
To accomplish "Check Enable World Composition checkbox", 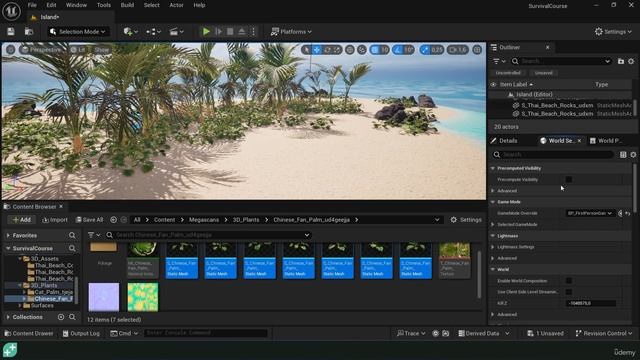I will [x=569, y=280].
